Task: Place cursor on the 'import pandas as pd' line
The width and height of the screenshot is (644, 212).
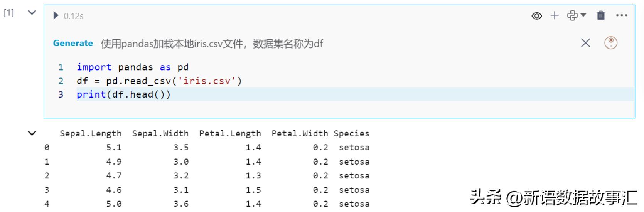Action: click(133, 67)
